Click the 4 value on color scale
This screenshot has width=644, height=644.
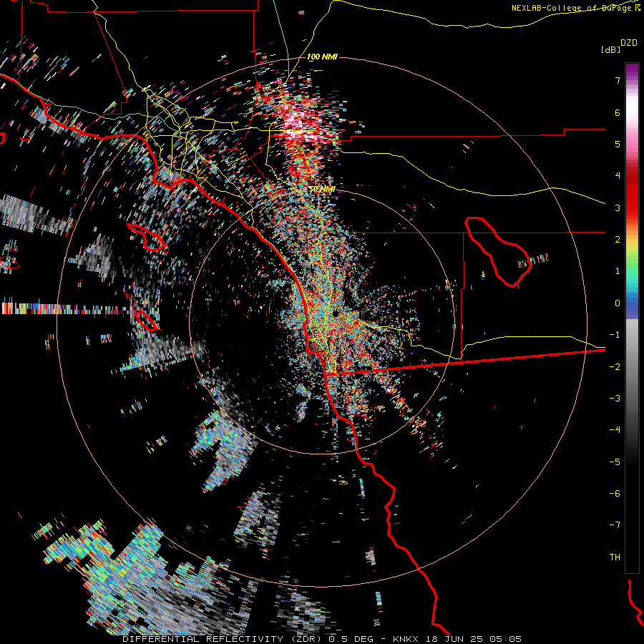pos(618,176)
